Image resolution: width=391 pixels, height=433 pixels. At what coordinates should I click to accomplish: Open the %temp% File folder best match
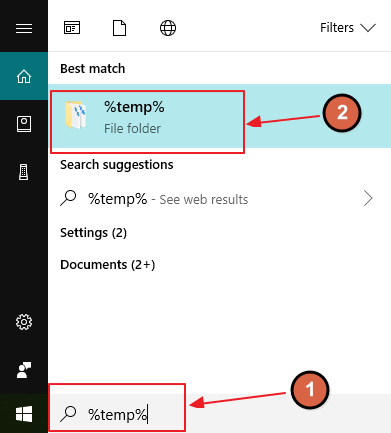tap(220, 116)
